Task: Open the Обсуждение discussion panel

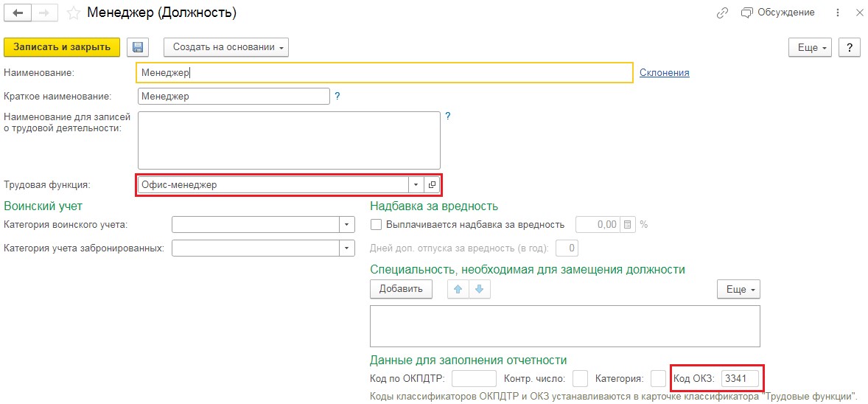Action: pos(778,13)
